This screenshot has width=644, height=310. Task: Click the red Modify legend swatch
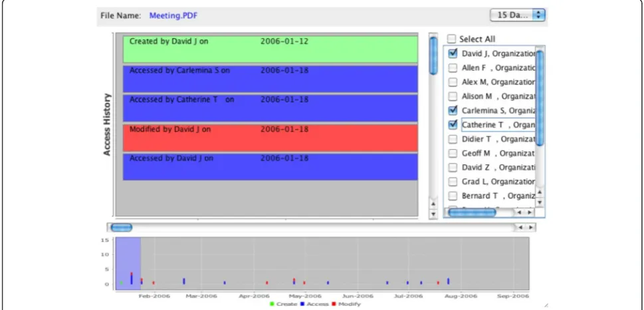coord(334,304)
